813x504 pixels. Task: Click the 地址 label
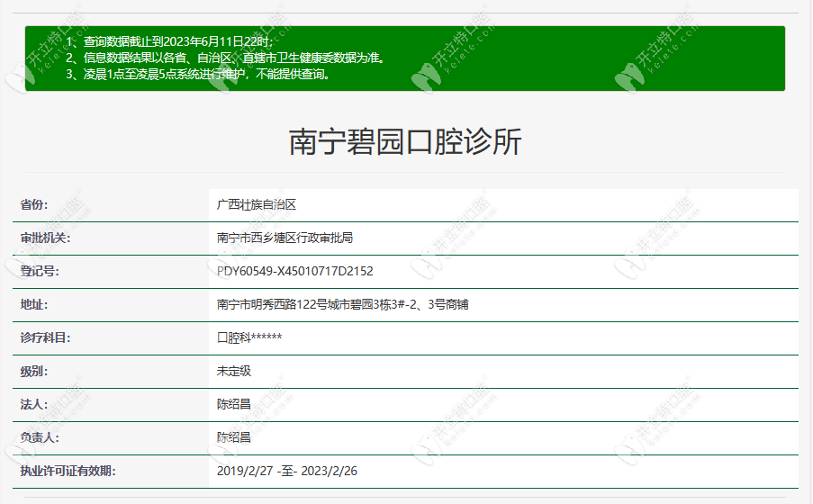pos(34,304)
